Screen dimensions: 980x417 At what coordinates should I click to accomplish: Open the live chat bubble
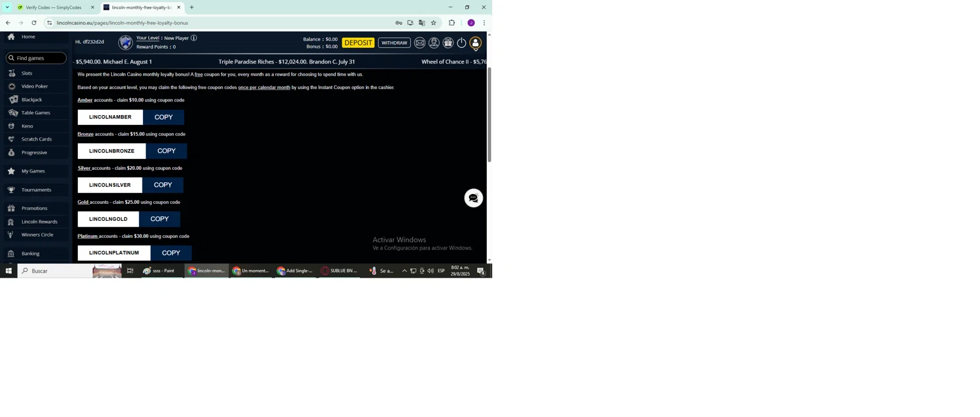point(474,198)
